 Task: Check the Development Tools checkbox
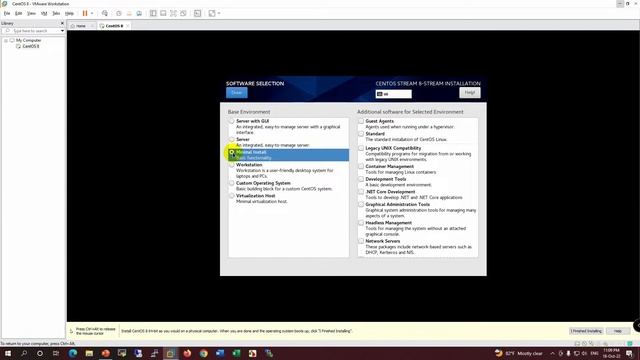pyautogui.click(x=361, y=179)
